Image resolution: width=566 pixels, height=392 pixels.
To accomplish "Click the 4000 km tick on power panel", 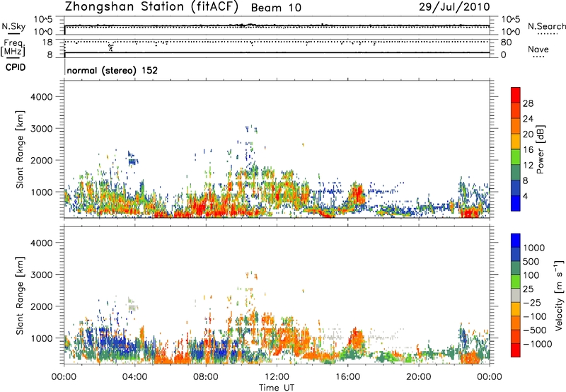I will tap(41, 97).
